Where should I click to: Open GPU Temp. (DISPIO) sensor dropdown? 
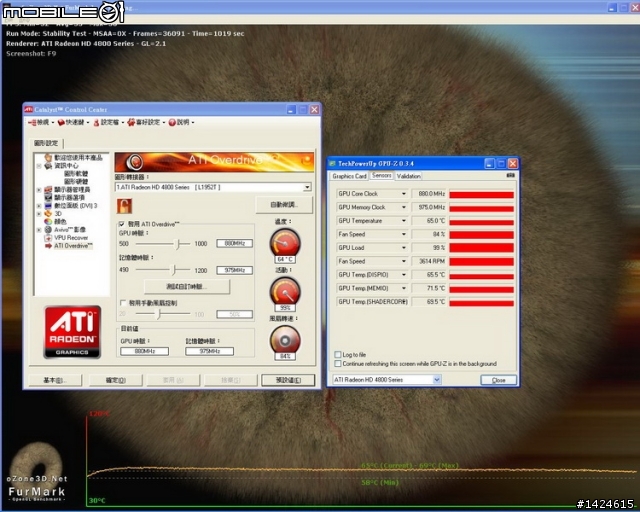(404, 275)
